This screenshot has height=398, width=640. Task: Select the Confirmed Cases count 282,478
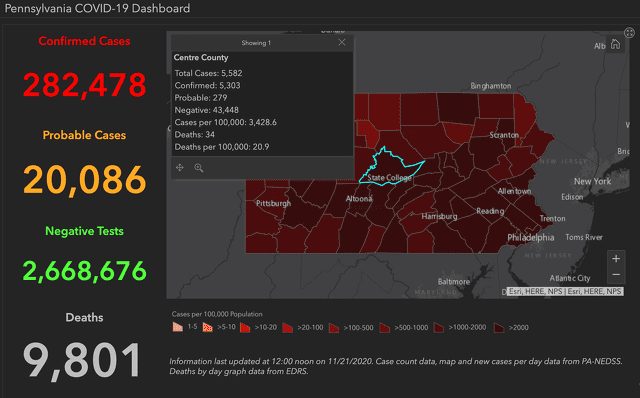pos(84,85)
